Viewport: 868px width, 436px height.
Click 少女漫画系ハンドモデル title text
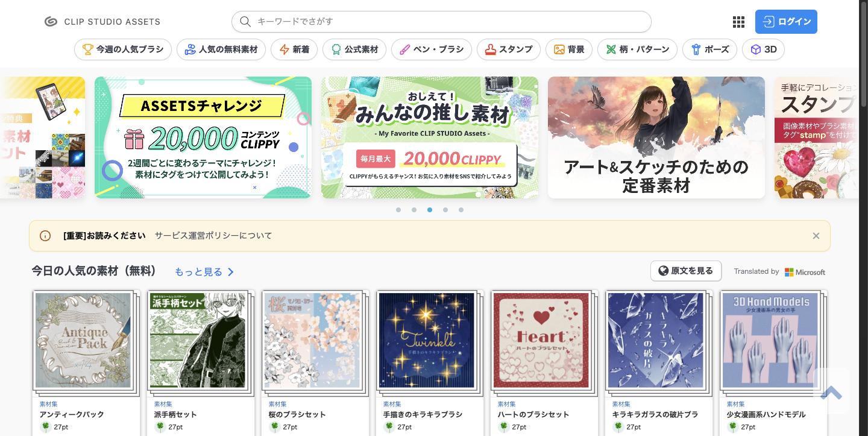766,414
